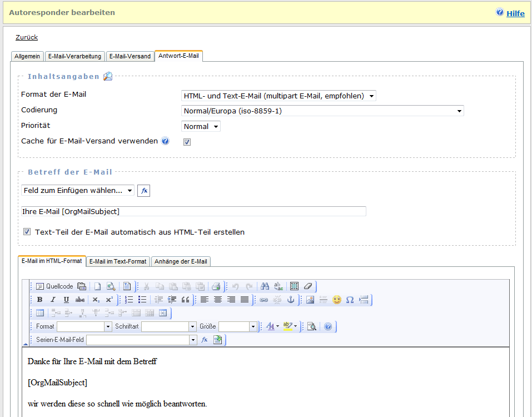Insert a table into the email
Image resolution: width=532 pixels, height=417 pixels.
pos(40,313)
